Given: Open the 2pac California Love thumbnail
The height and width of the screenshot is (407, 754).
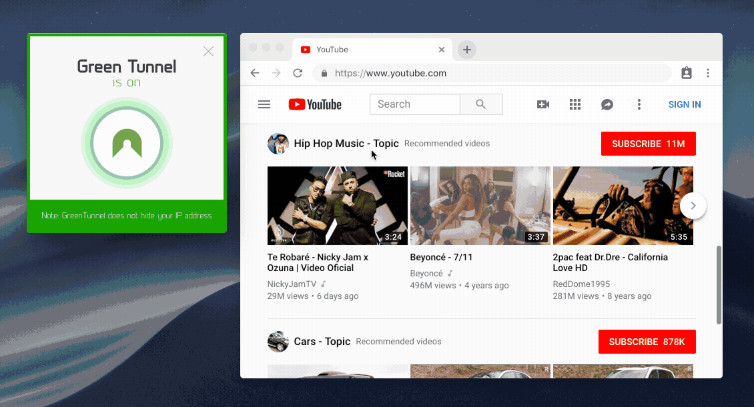Looking at the screenshot, I should 623,205.
